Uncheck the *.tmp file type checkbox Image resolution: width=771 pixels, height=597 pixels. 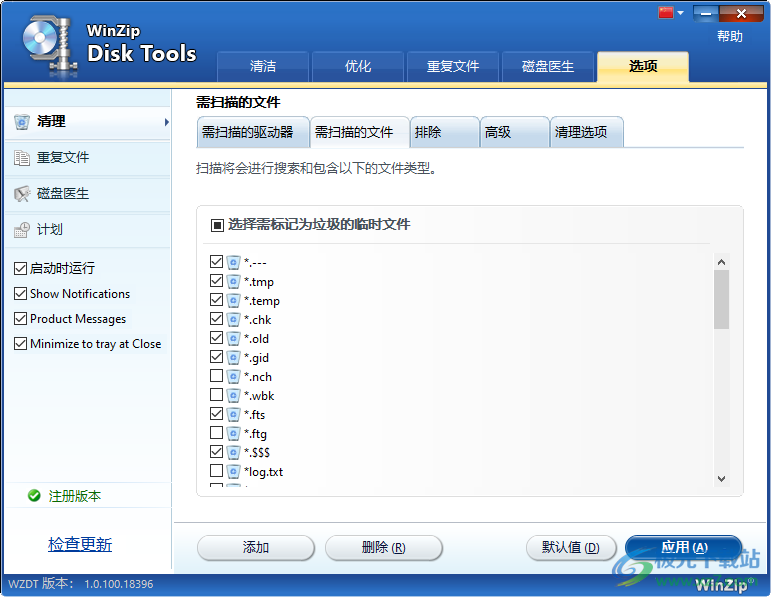coord(216,280)
